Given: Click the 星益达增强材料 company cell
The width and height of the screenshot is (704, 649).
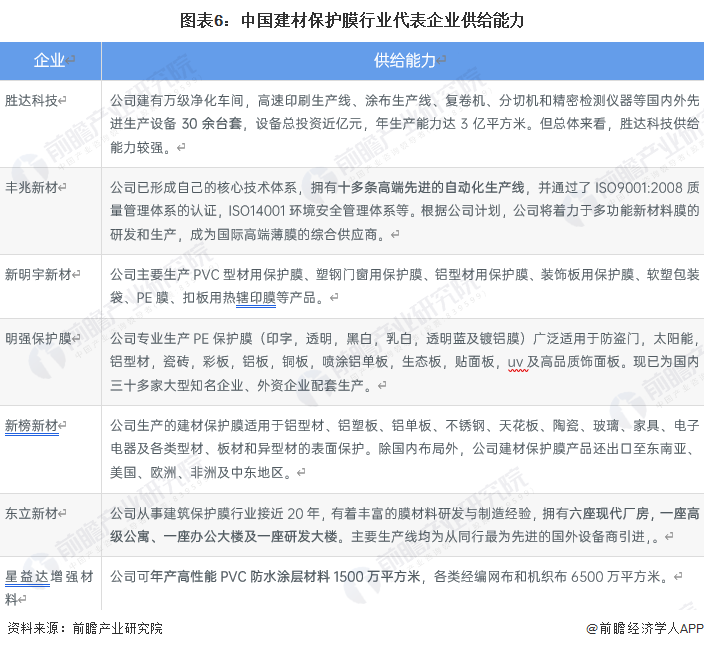Looking at the screenshot, I should [x=50, y=583].
